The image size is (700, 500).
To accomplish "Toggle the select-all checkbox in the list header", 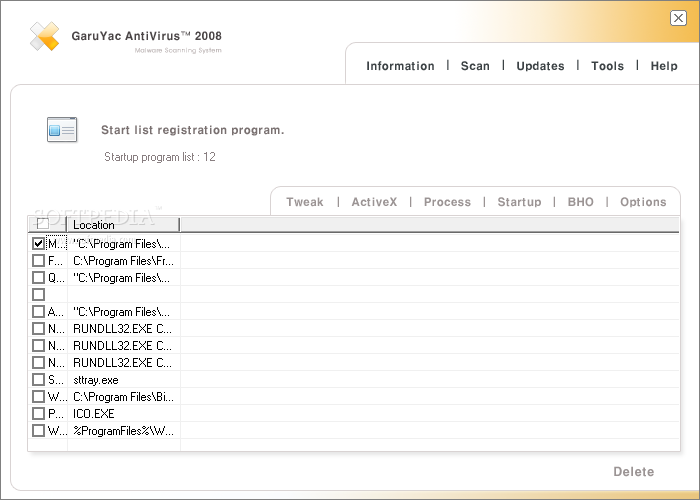I will (42, 224).
